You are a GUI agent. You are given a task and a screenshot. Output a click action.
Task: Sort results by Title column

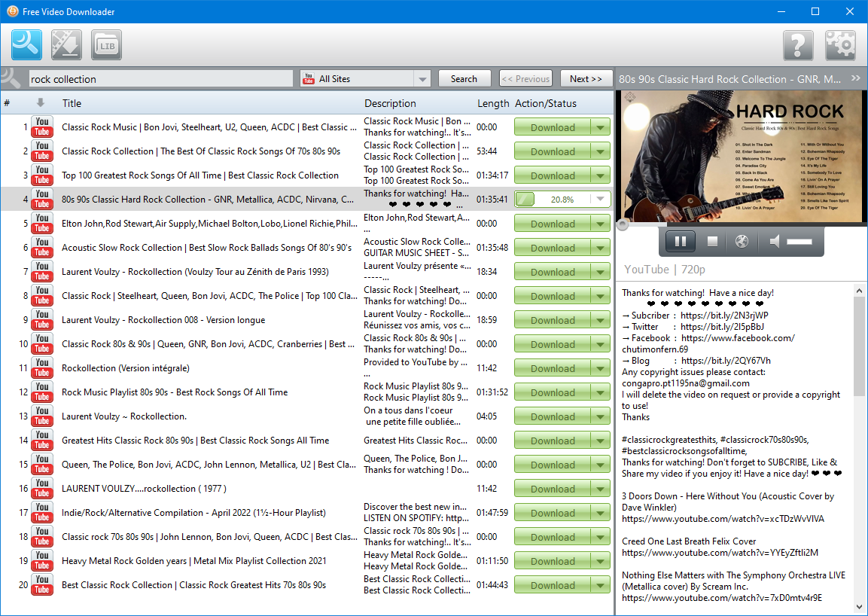click(x=72, y=103)
